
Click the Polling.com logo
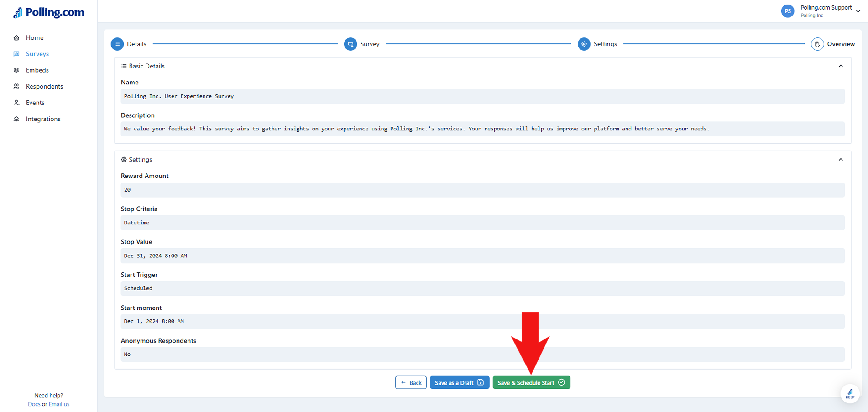48,12
